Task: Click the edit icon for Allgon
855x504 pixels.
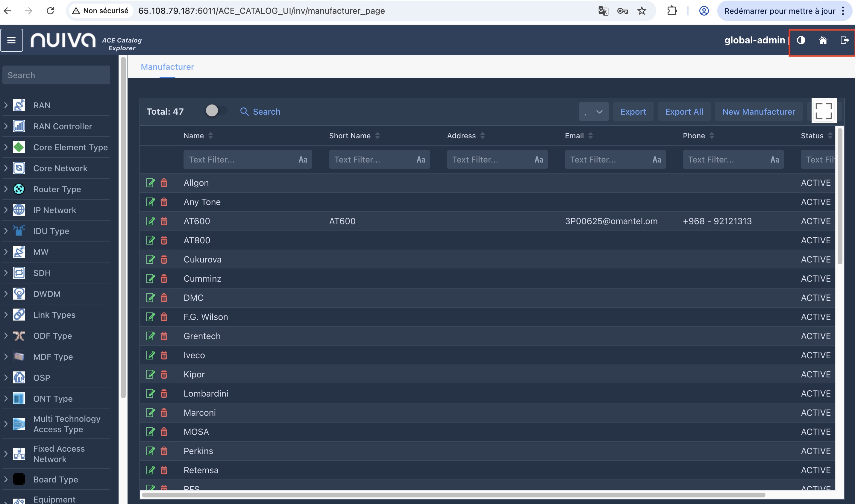Action: click(x=150, y=183)
